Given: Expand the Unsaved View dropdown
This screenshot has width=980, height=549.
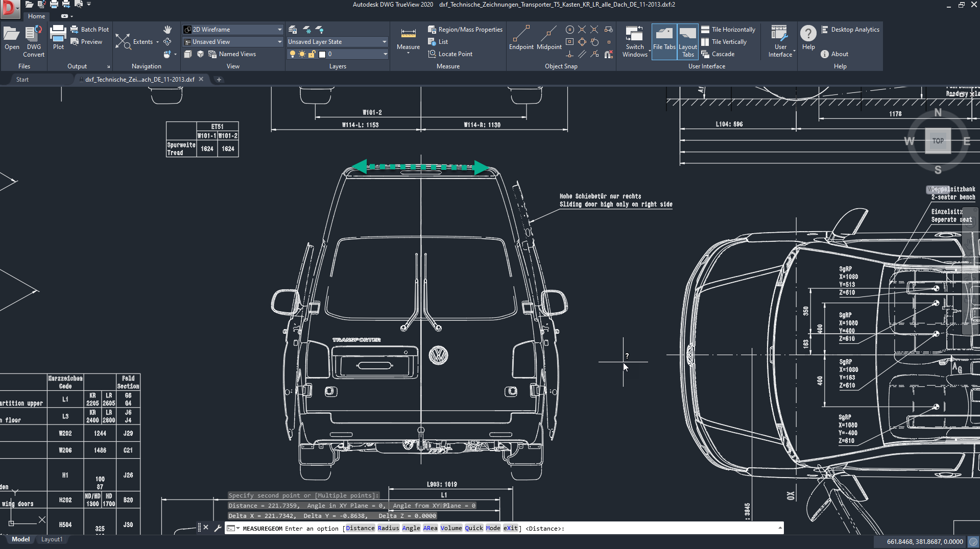Looking at the screenshot, I should tap(279, 42).
